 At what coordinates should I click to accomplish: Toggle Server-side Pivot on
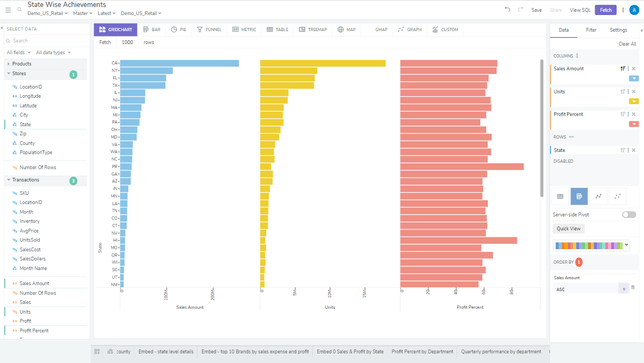coord(628,214)
